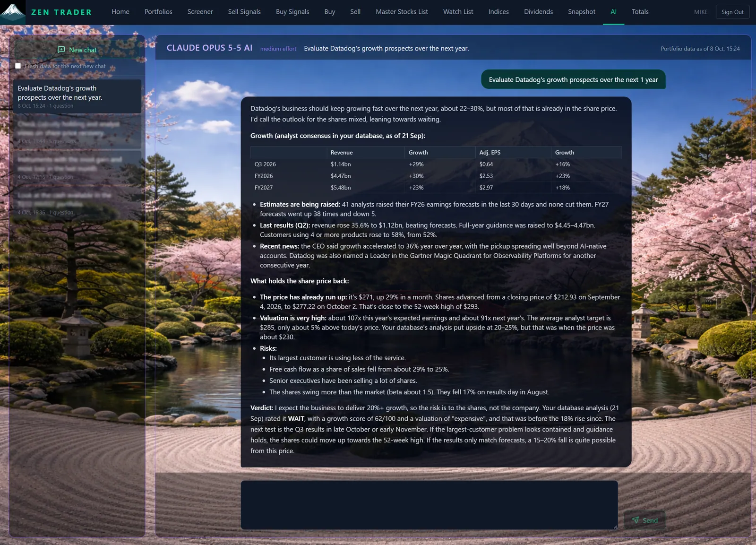This screenshot has width=756, height=545.
Task: Click the MIKE user name
Action: click(x=701, y=12)
